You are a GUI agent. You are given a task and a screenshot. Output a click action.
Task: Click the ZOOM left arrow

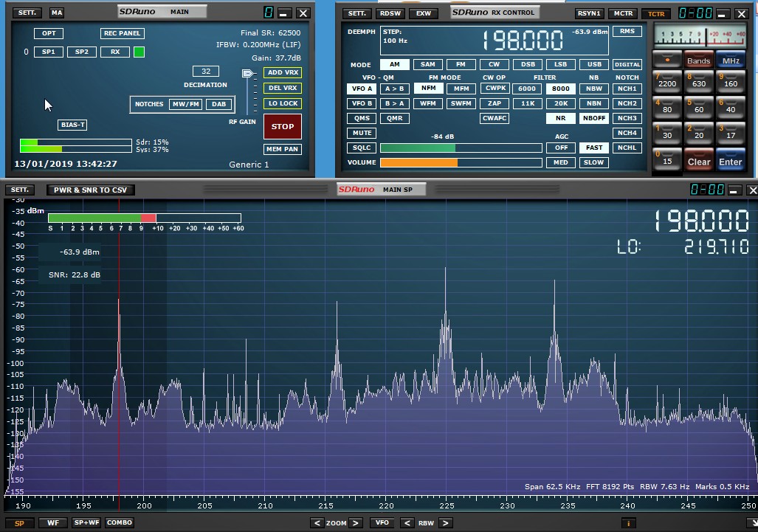click(x=317, y=523)
